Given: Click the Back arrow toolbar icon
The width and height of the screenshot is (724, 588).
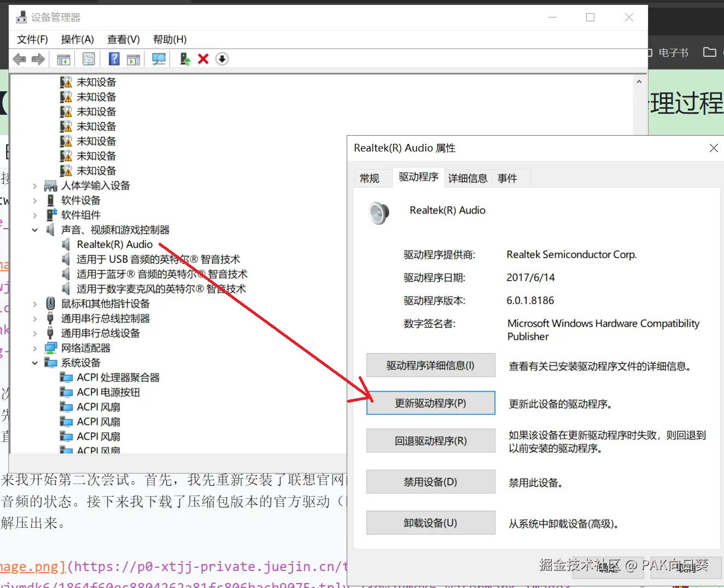Looking at the screenshot, I should [19, 59].
